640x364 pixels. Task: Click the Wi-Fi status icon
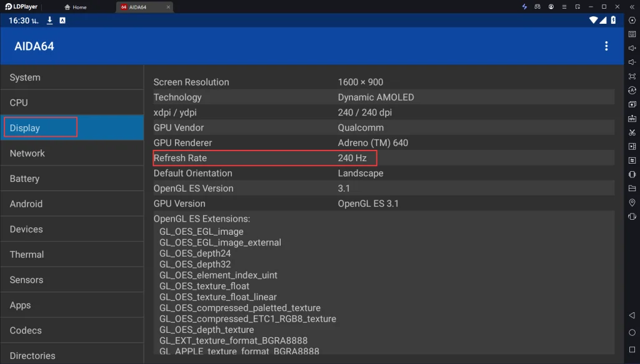(593, 21)
